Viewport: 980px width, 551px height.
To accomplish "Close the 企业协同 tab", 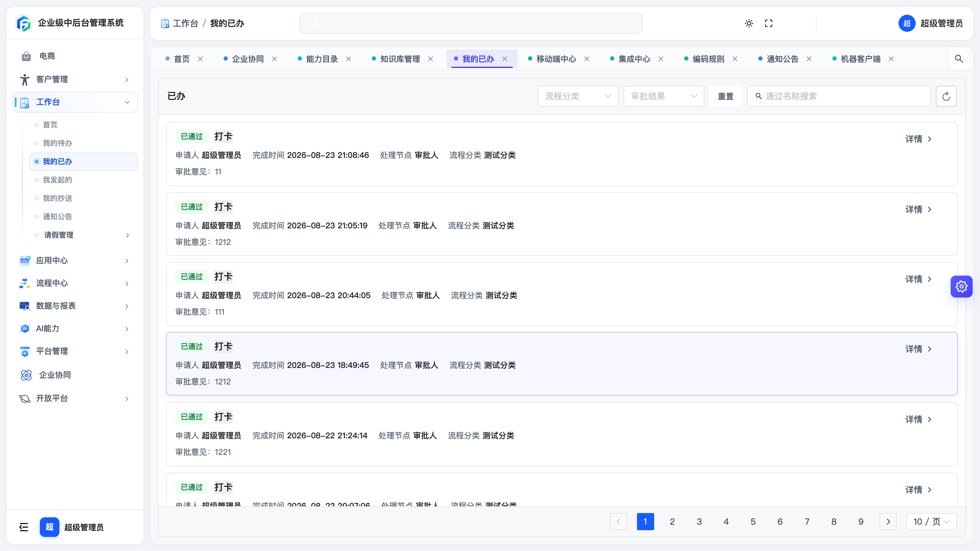I will click(274, 59).
